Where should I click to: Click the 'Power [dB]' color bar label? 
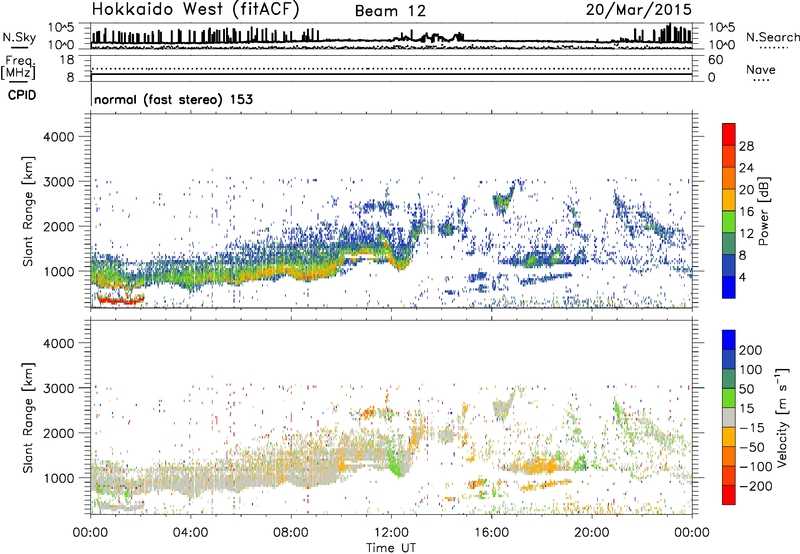[764, 211]
